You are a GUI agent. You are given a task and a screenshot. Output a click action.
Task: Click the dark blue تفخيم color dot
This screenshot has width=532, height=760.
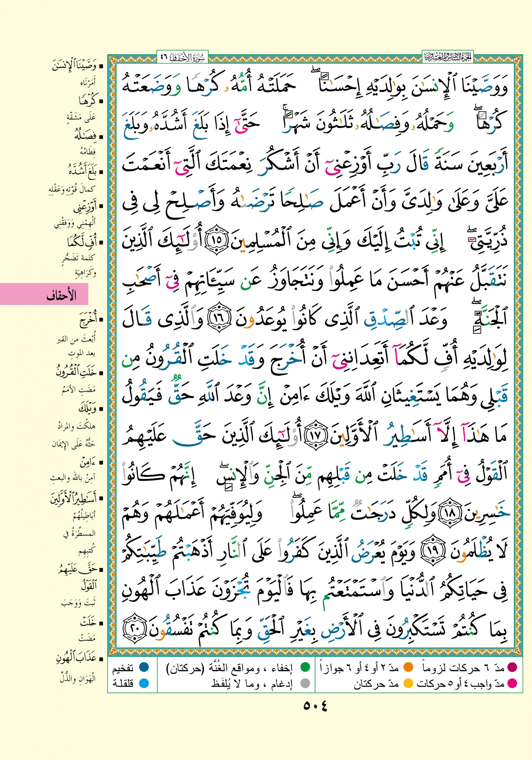click(x=144, y=668)
